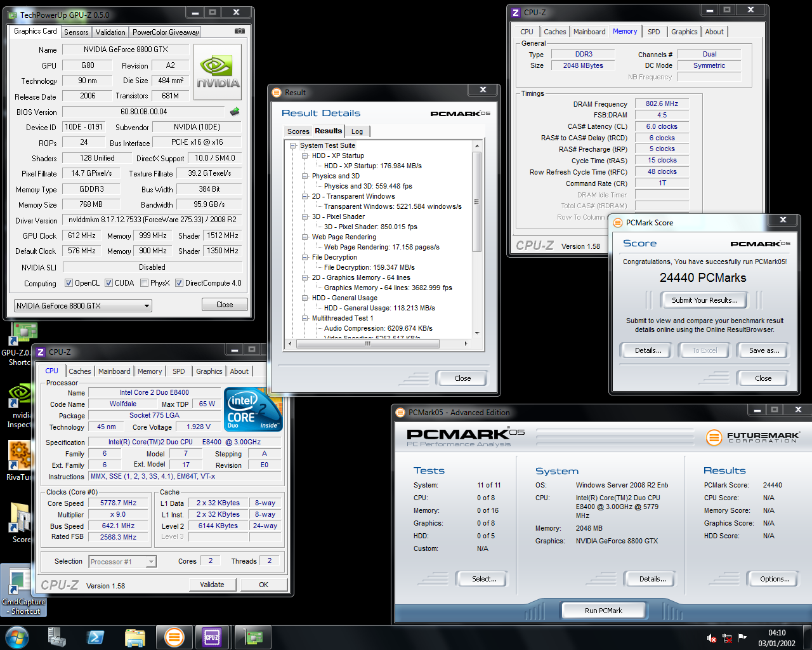Toggle the DirectCompute 4.0 checkbox
812x650 pixels.
tap(180, 283)
